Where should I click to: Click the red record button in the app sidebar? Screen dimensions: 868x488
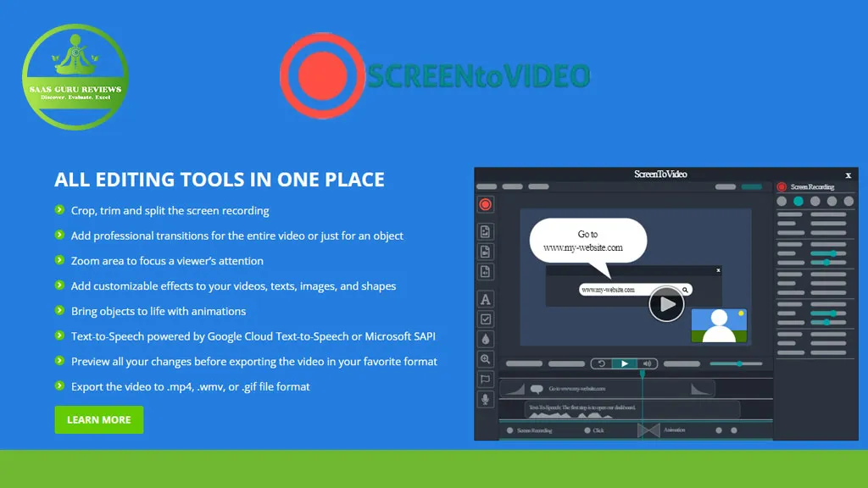pyautogui.click(x=486, y=205)
